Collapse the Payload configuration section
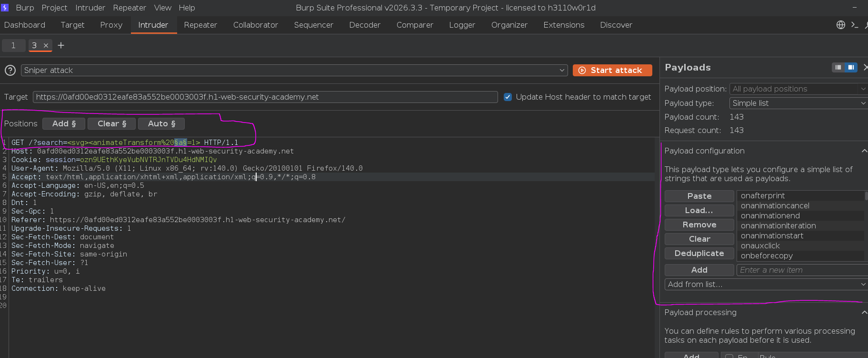This screenshot has height=358, width=868. point(864,151)
